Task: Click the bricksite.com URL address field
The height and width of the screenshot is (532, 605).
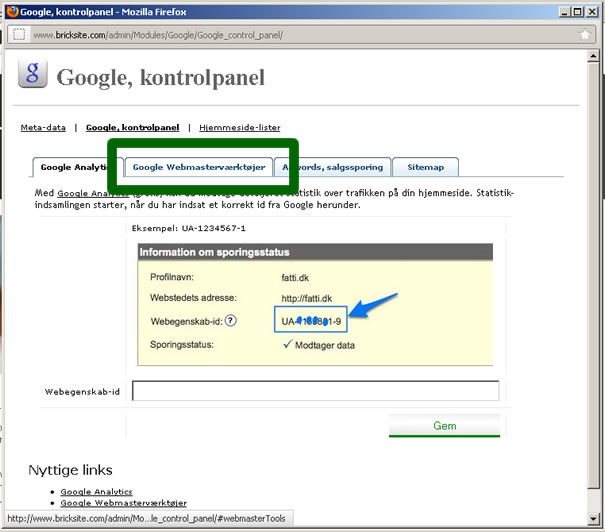Action: click(300, 34)
